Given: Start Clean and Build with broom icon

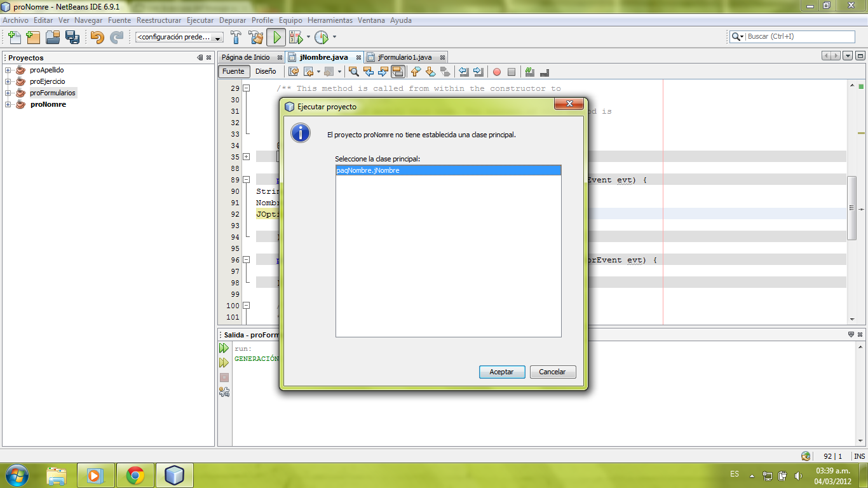Looking at the screenshot, I should pos(255,37).
